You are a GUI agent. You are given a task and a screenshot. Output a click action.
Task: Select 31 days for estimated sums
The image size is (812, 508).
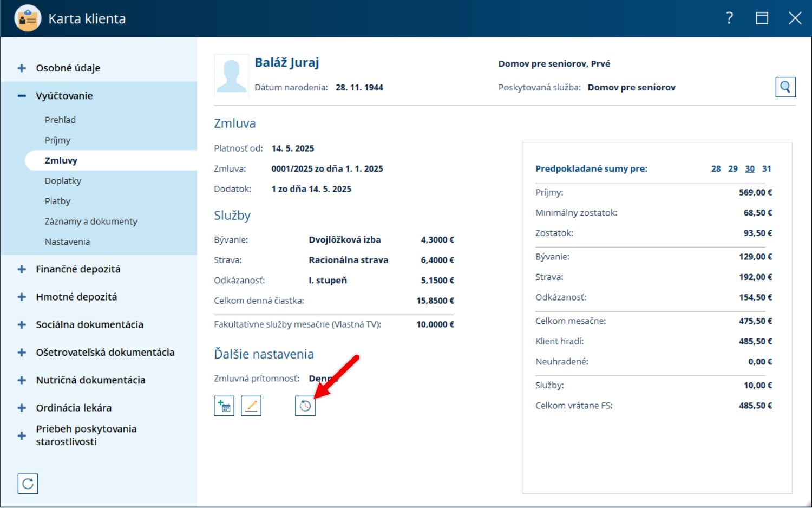coord(767,168)
